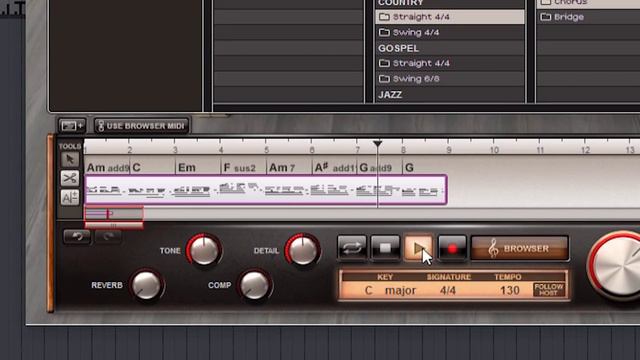Screen dimensions: 640x360
Task: Select the scissors cut tool
Action: [70, 178]
